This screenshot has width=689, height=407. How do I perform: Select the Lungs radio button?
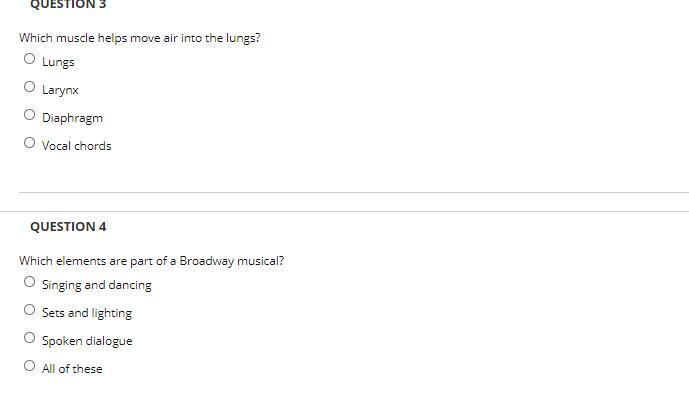pyautogui.click(x=29, y=58)
